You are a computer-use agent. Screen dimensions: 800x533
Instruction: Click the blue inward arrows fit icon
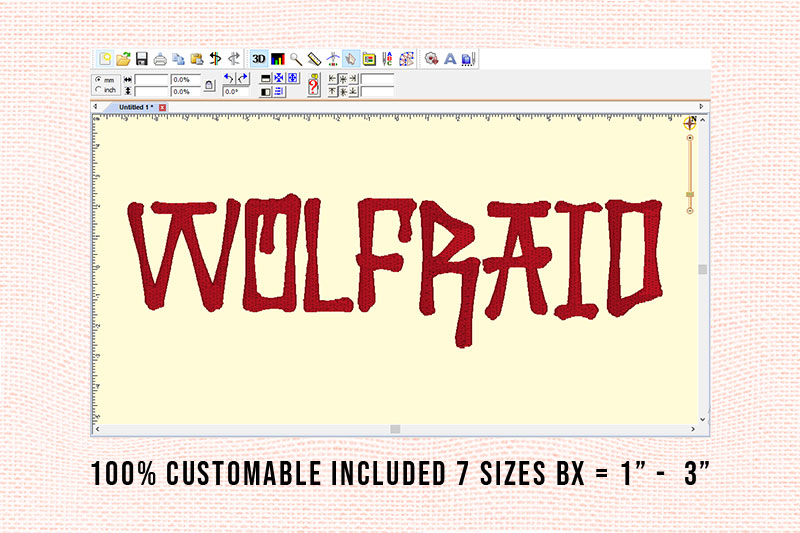tap(279, 78)
